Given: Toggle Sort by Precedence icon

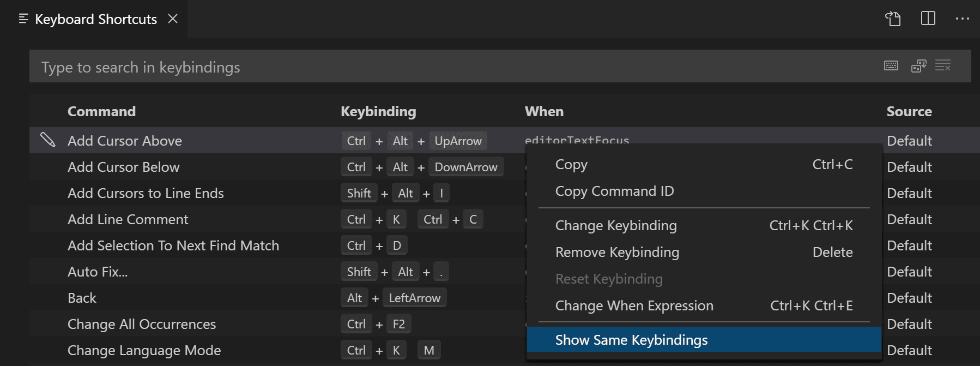Looking at the screenshot, I should 918,66.
